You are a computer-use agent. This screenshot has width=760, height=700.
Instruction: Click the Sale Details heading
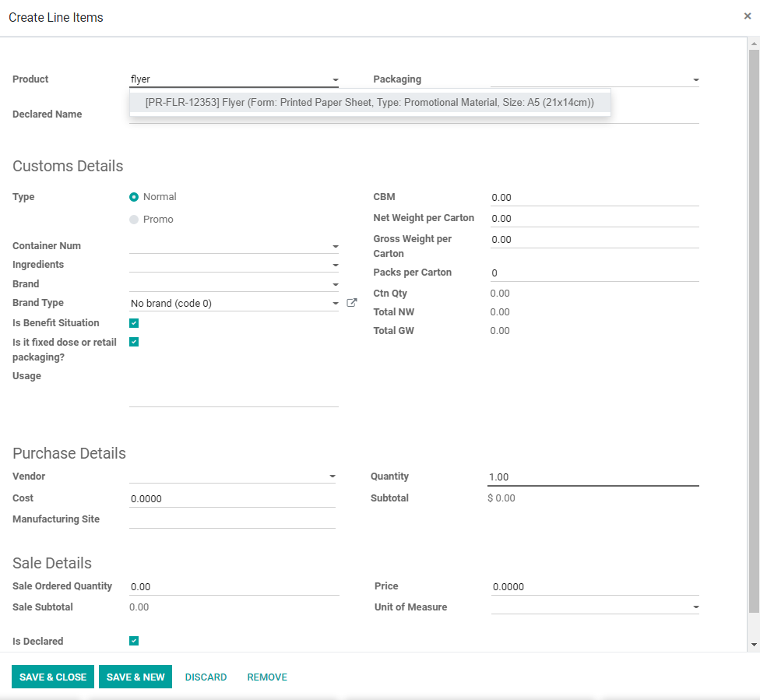(52, 563)
